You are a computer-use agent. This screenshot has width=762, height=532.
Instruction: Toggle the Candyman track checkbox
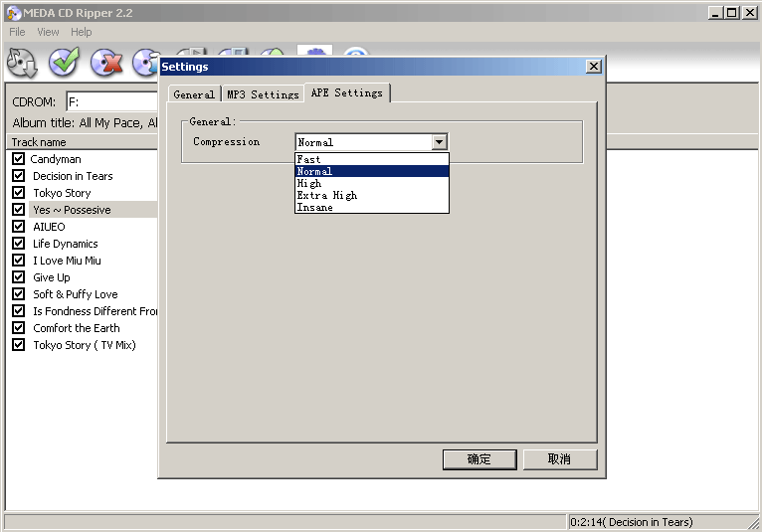point(19,158)
